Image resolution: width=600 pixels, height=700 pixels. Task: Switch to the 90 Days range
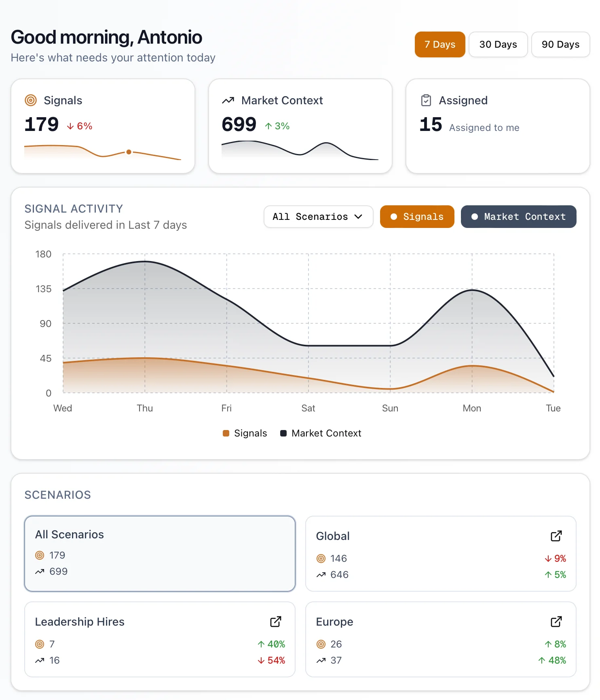tap(560, 44)
